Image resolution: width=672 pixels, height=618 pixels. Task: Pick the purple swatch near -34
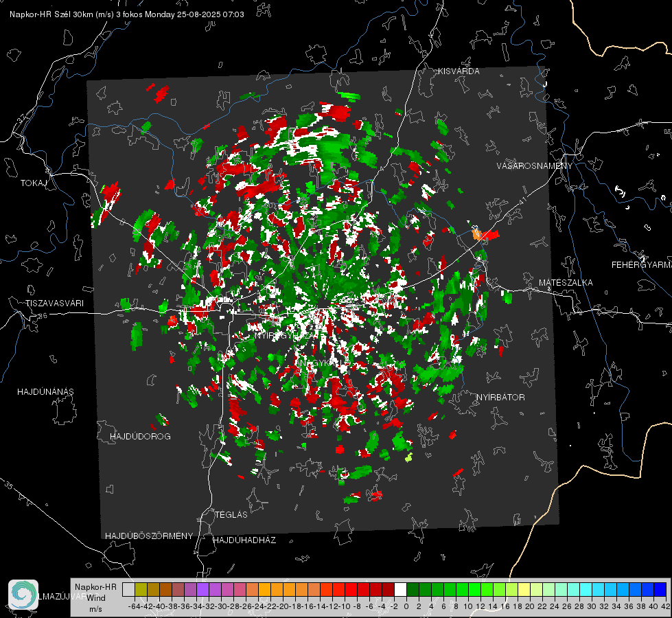[x=202, y=590]
